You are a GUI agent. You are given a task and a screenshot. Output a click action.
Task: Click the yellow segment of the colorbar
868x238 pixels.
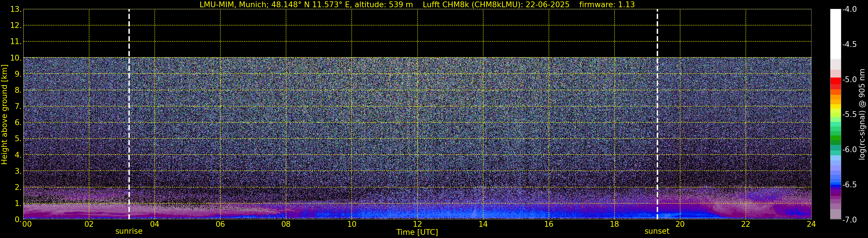point(835,107)
